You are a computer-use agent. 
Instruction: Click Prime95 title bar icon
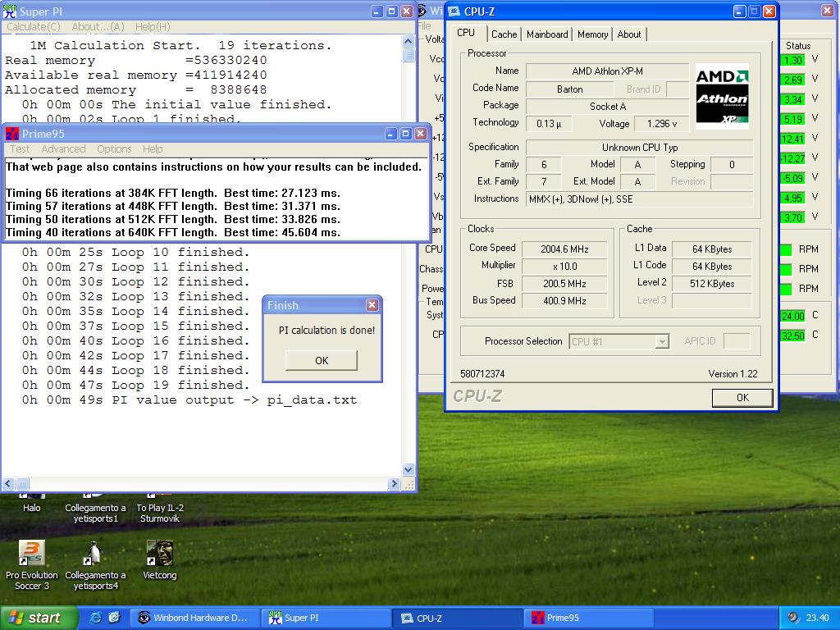(x=11, y=134)
